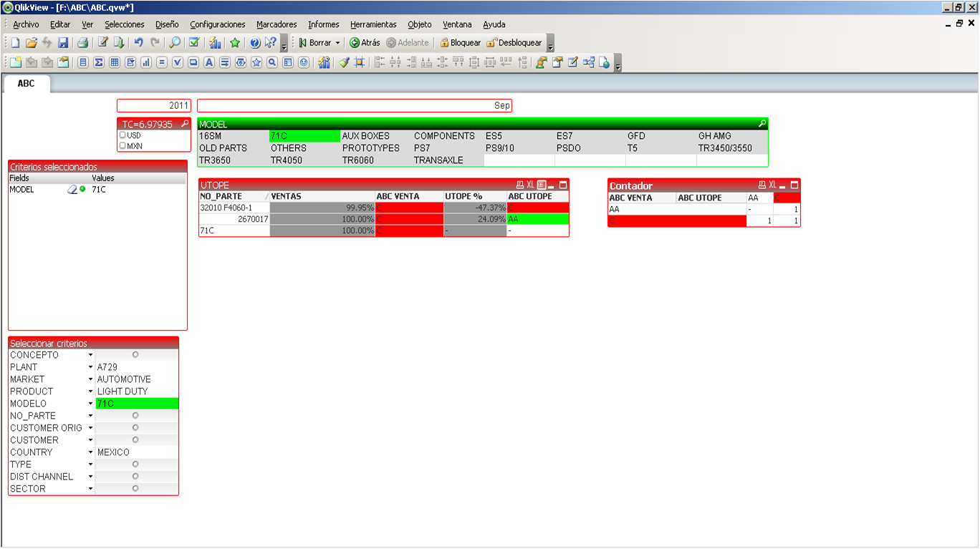Expand the PLANT criteria dropdown

(90, 367)
